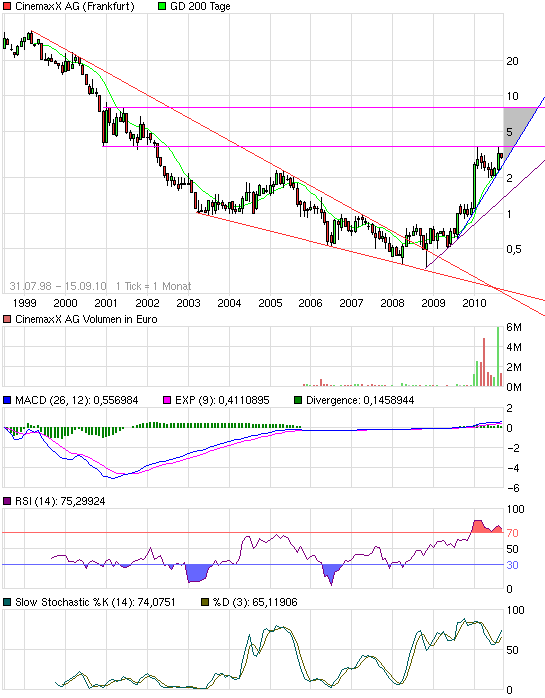Click the red 70 RSI threshold label
Image resolution: width=545 pixels, height=698 pixels.
(x=512, y=533)
